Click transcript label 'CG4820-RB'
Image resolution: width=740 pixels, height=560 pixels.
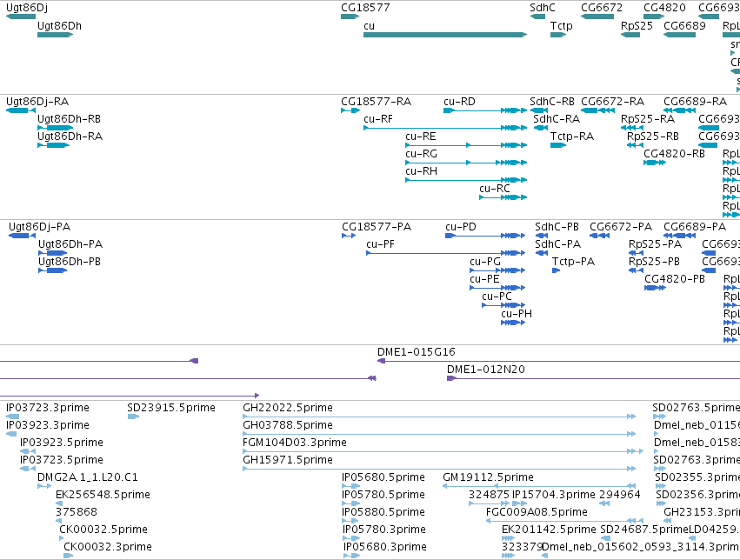point(675,154)
